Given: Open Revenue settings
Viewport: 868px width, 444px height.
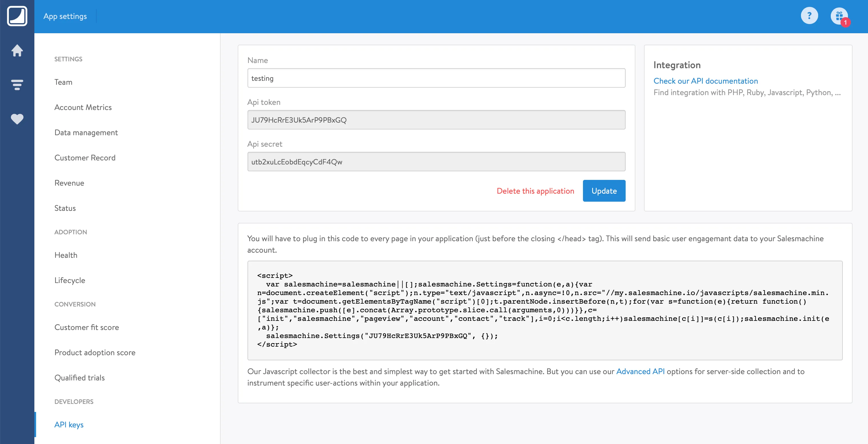Looking at the screenshot, I should tap(69, 183).
